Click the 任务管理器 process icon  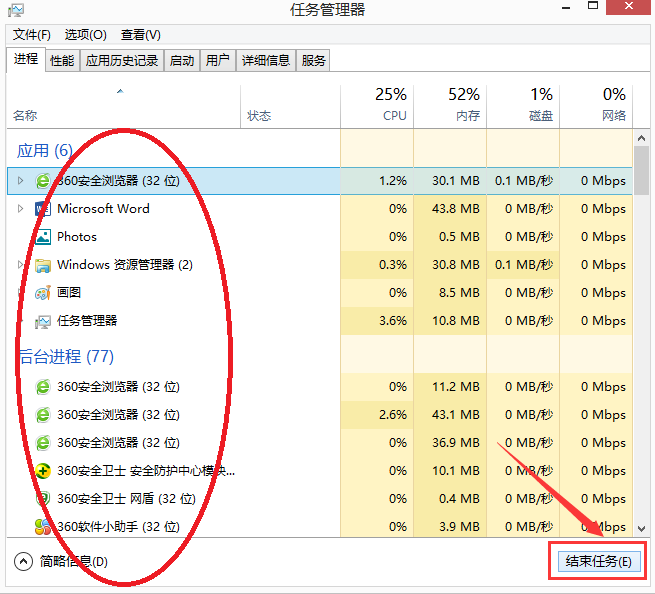[43, 321]
